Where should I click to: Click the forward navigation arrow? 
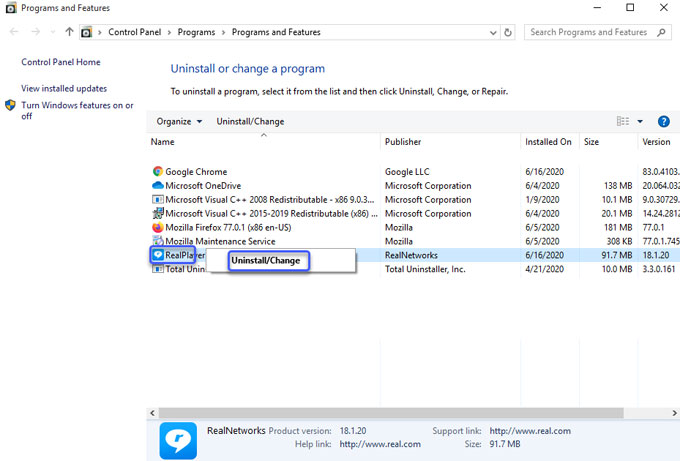pyautogui.click(x=36, y=32)
